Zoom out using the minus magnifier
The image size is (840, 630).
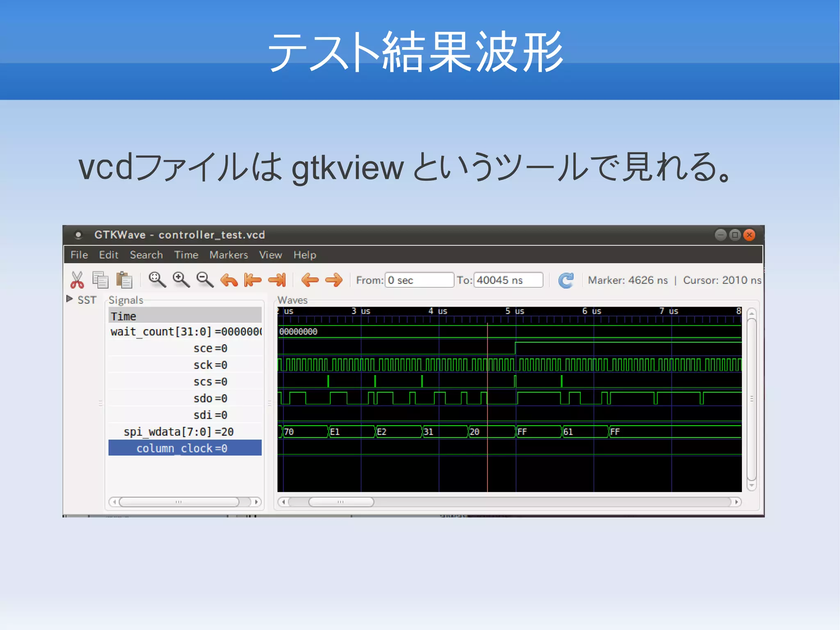click(x=205, y=280)
